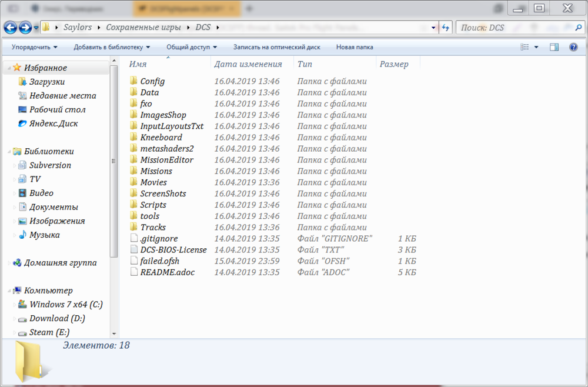Select the DCS-BIOS-License file
Image resolution: width=588 pixels, height=387 pixels.
point(168,249)
